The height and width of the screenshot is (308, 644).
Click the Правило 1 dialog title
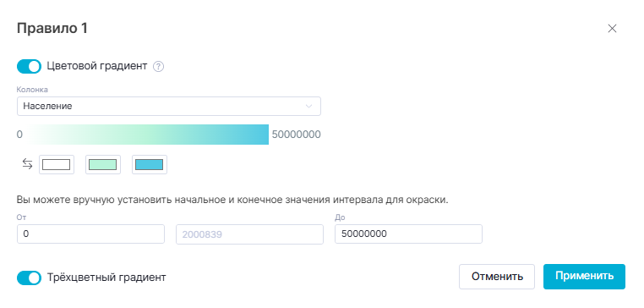coord(52,29)
